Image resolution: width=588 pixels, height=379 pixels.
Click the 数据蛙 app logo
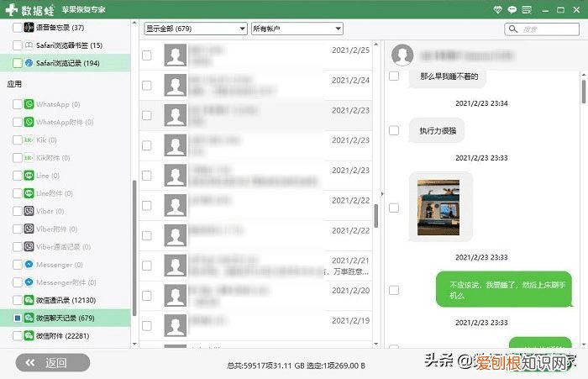tap(30, 10)
